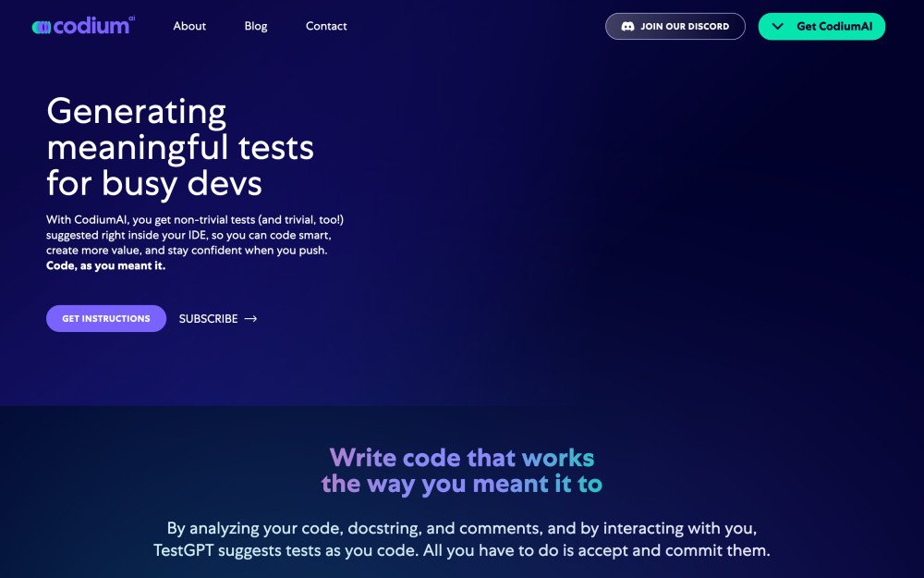Click the Discord icon in the header
Image resolution: width=924 pixels, height=578 pixels.
coord(627,27)
